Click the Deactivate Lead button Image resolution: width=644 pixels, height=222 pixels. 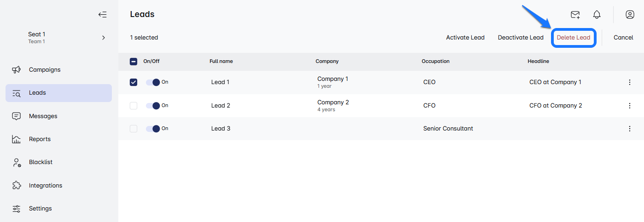click(x=521, y=38)
